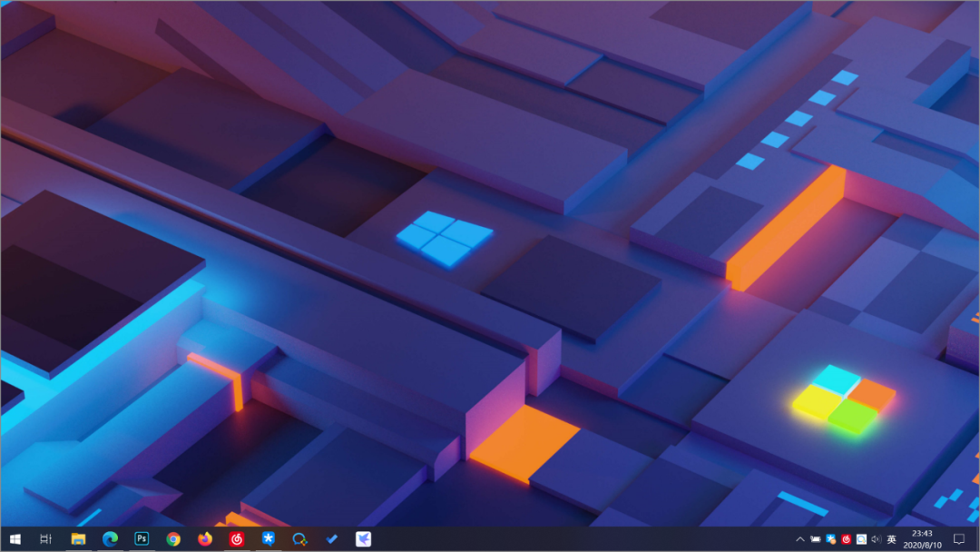
Task: Open the blue chat-bubble taskbar app
Action: click(299, 539)
